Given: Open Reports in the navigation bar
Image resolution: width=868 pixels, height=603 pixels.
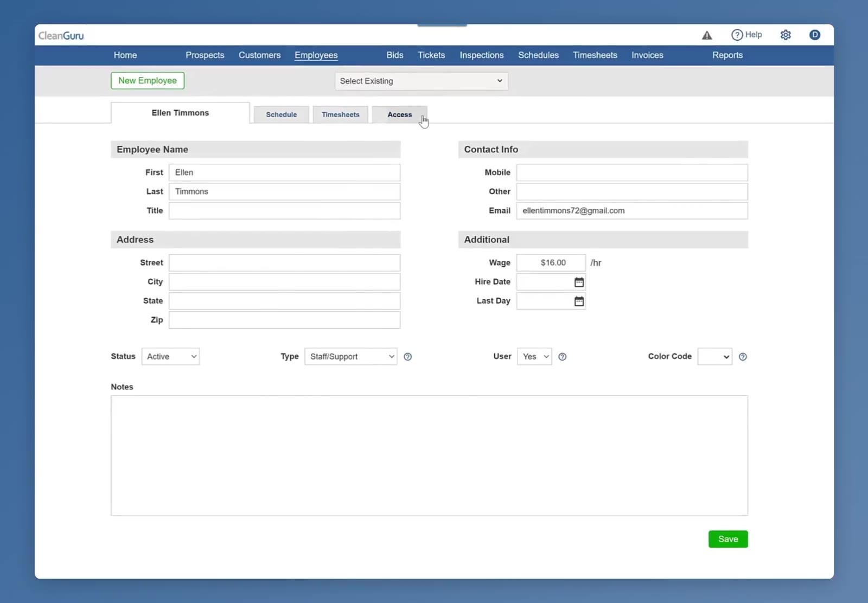Looking at the screenshot, I should tap(727, 55).
